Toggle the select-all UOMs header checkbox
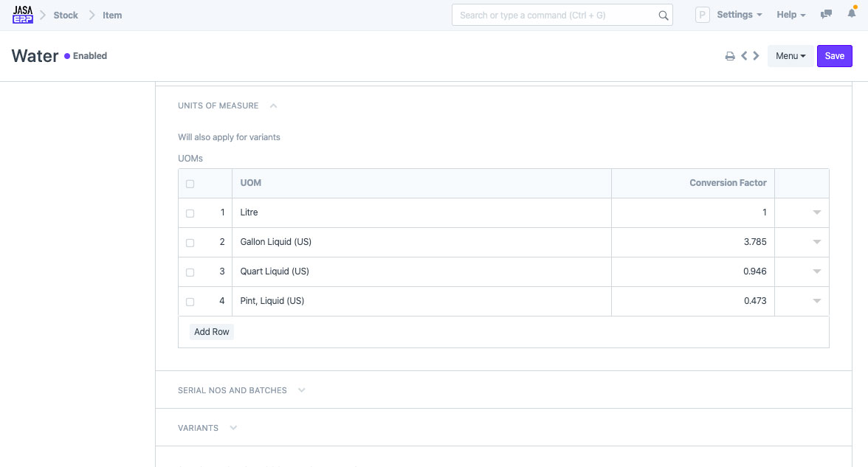The height and width of the screenshot is (467, 868). (x=190, y=184)
